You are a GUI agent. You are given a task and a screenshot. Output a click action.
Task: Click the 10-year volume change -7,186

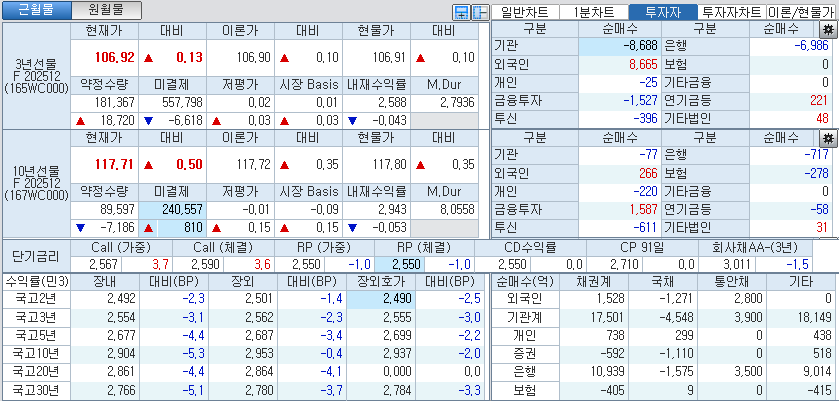[x=118, y=228]
